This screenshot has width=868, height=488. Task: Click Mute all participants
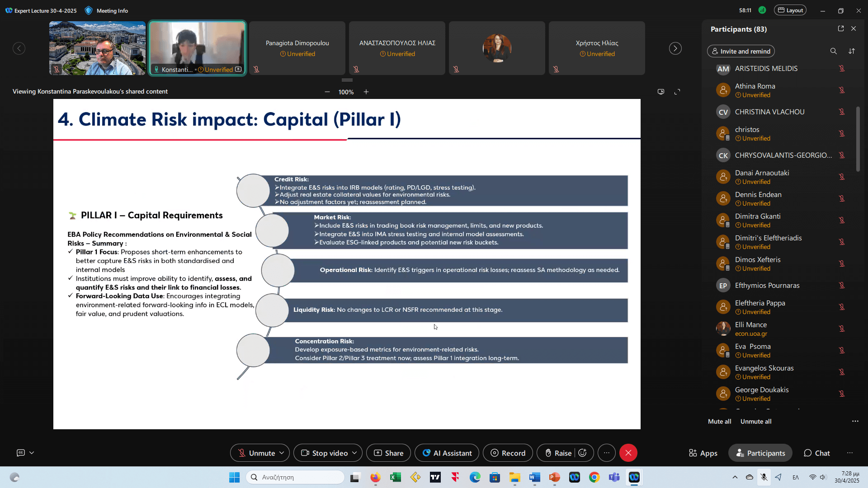719,421
